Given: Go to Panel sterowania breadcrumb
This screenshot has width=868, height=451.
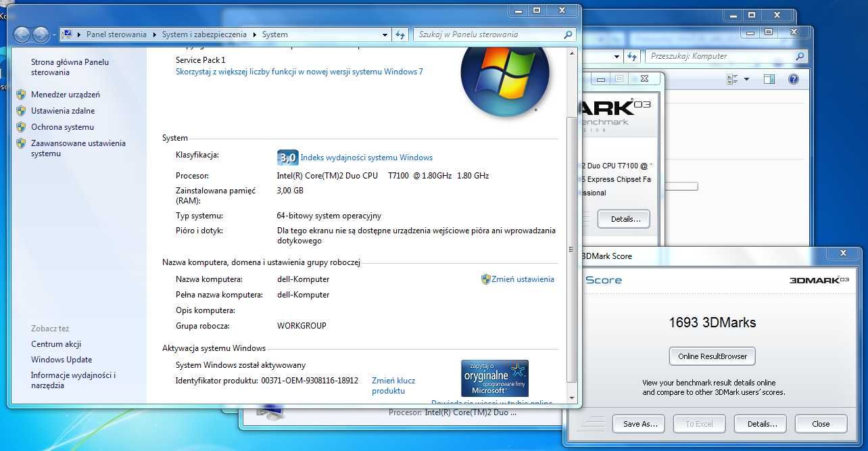Looking at the screenshot, I should coord(116,34).
